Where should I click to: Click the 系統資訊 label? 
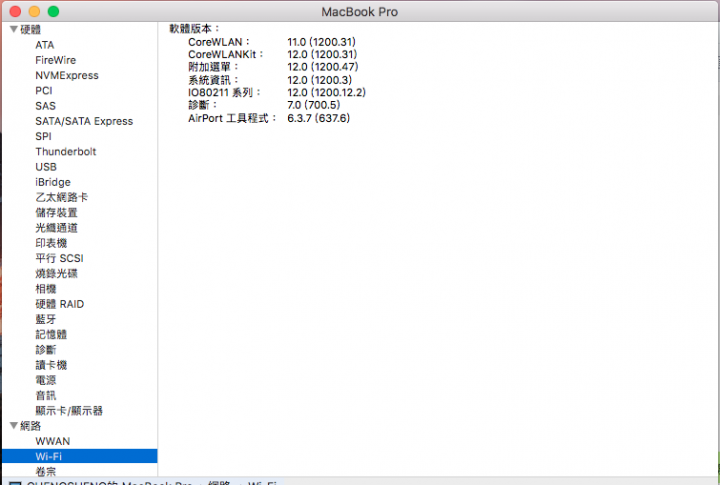pyautogui.click(x=213, y=80)
